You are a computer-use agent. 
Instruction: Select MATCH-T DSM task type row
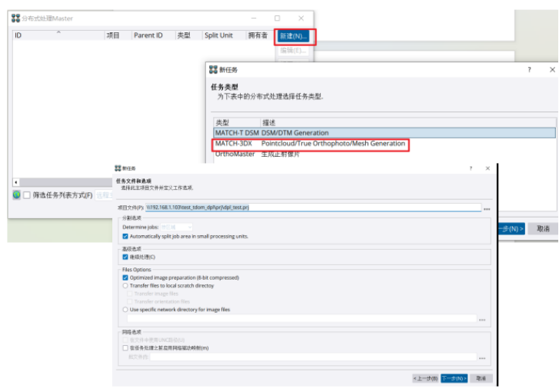pos(308,133)
